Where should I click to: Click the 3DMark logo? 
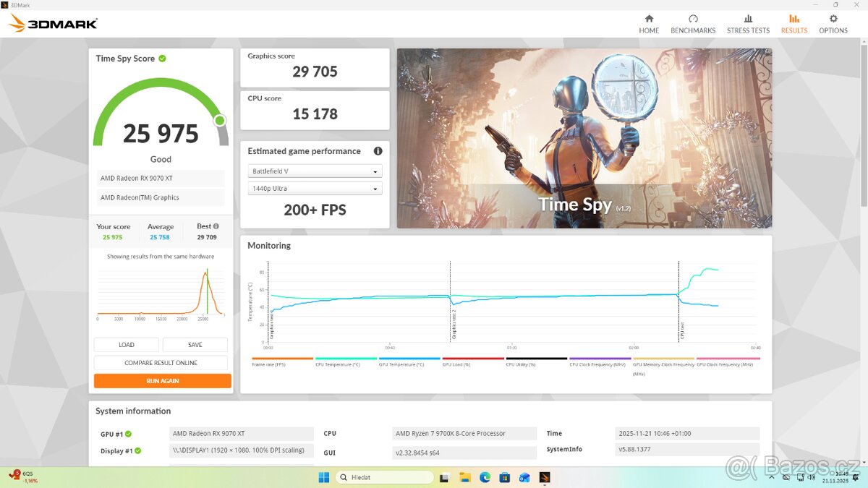click(x=50, y=22)
